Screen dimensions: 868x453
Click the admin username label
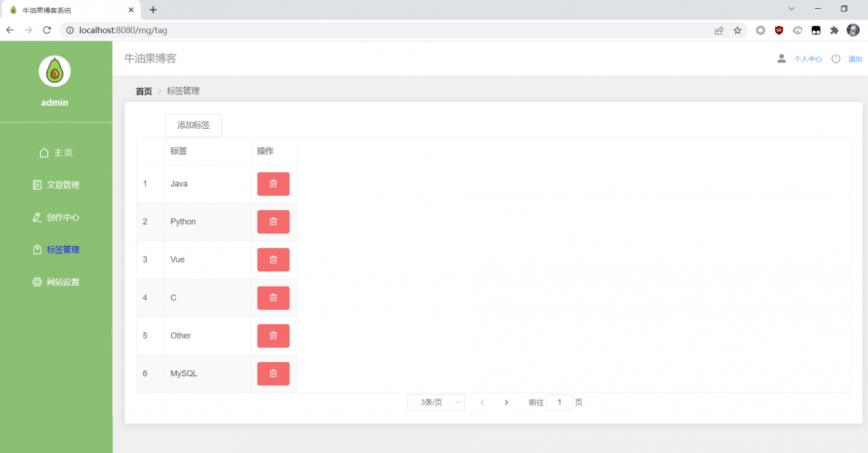pos(55,102)
